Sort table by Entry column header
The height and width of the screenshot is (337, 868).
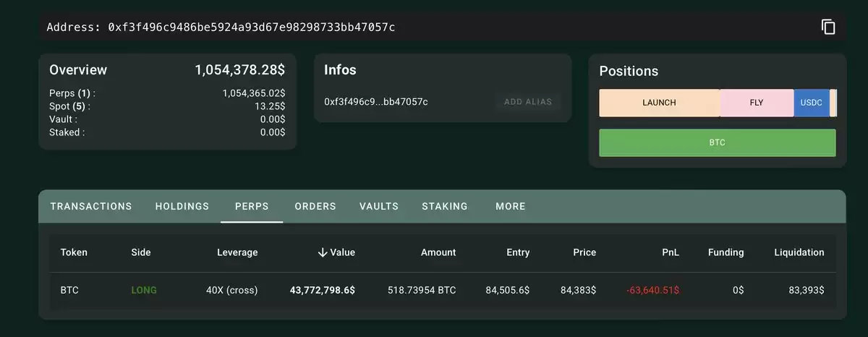[x=518, y=252]
